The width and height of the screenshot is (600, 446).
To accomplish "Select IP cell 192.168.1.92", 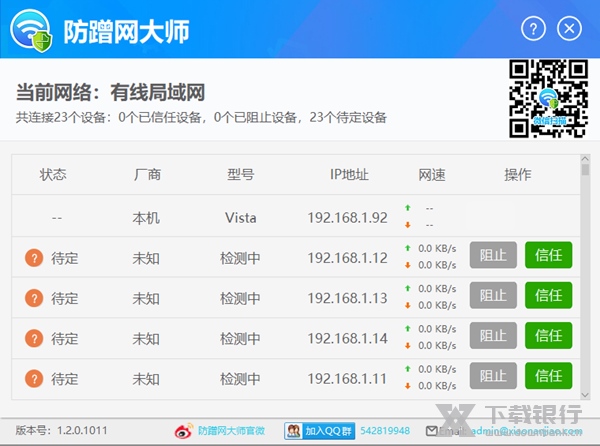I will tap(347, 218).
